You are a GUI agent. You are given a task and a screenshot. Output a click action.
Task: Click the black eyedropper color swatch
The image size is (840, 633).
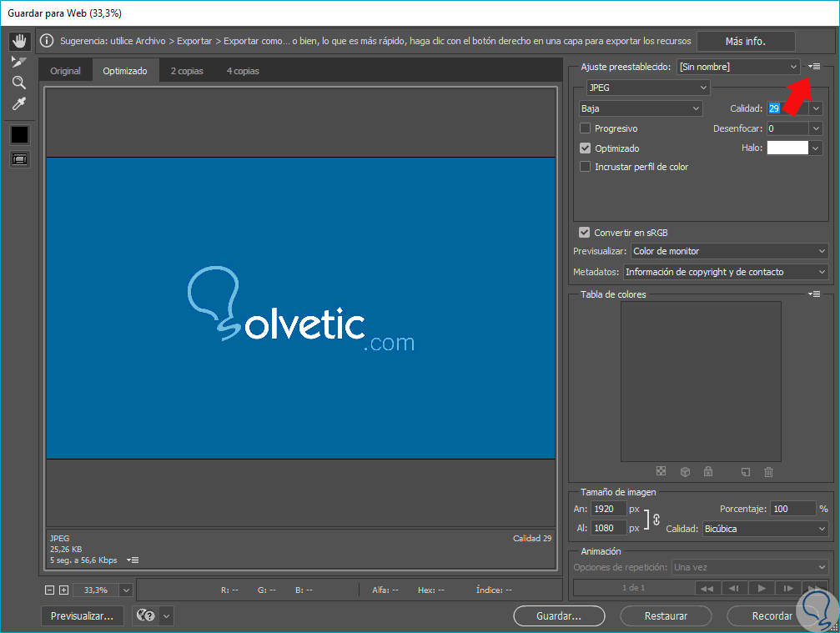click(20, 135)
